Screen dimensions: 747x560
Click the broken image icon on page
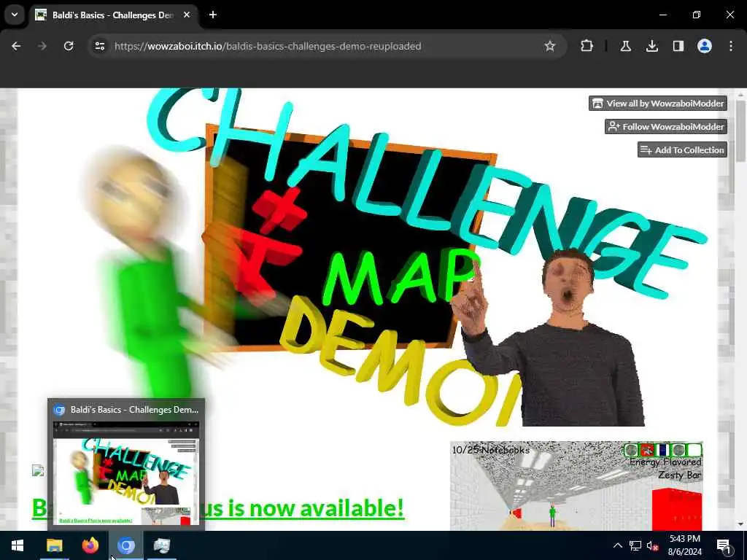[38, 470]
